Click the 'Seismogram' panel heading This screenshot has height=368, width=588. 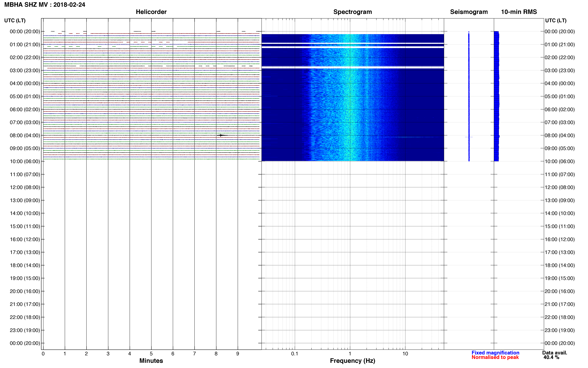click(469, 12)
